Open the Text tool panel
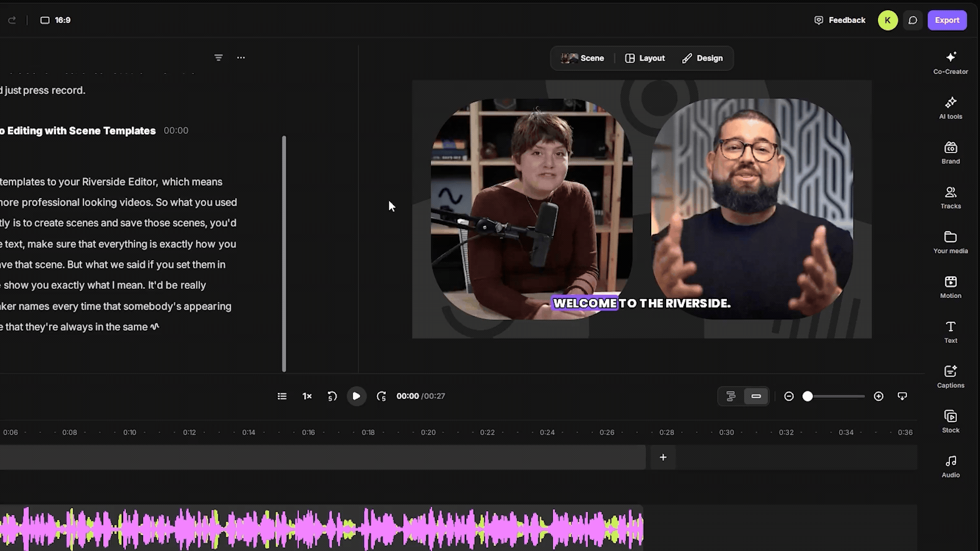980x551 pixels. click(950, 333)
